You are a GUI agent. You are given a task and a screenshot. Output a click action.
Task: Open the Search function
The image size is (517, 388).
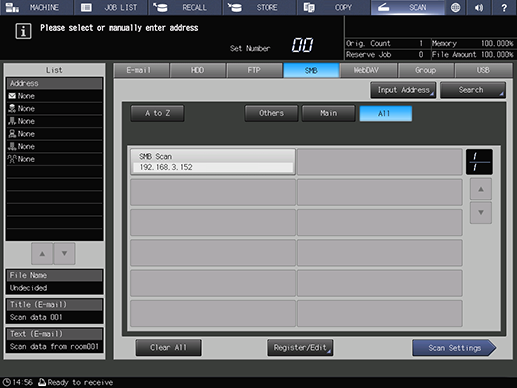pyautogui.click(x=473, y=90)
